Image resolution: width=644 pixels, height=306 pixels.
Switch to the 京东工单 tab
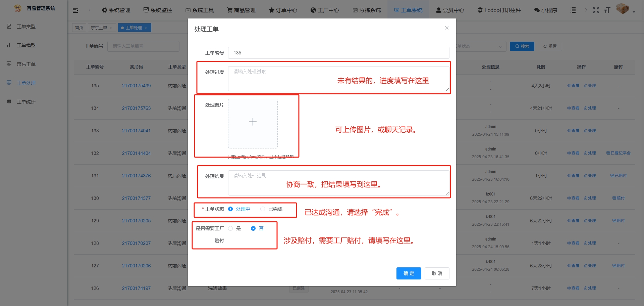point(99,28)
